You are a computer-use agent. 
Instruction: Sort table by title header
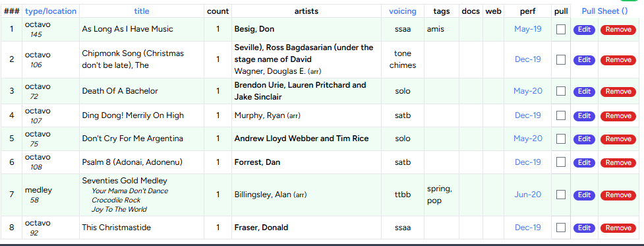click(x=142, y=11)
